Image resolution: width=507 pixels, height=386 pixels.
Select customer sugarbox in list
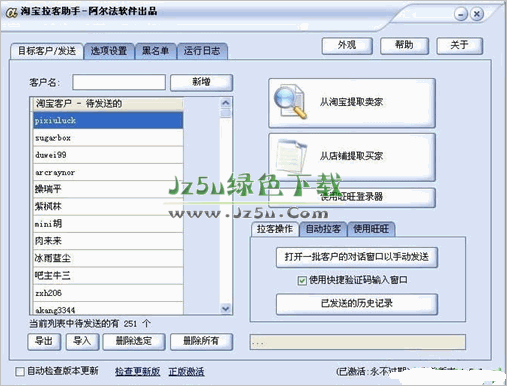[108, 138]
